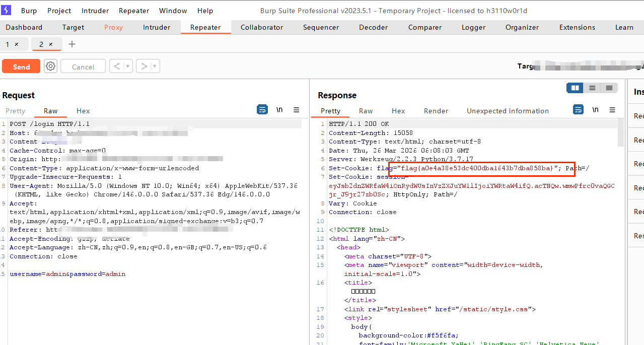Screen dimensions: 644x345
Task: Open Response panel options menu
Action: (612, 110)
